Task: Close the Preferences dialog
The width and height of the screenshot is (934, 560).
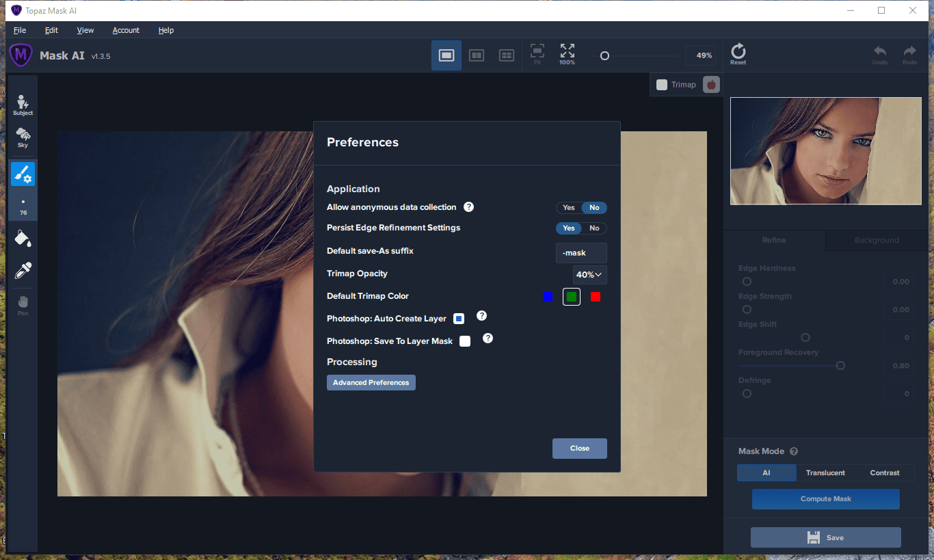Action: point(580,448)
